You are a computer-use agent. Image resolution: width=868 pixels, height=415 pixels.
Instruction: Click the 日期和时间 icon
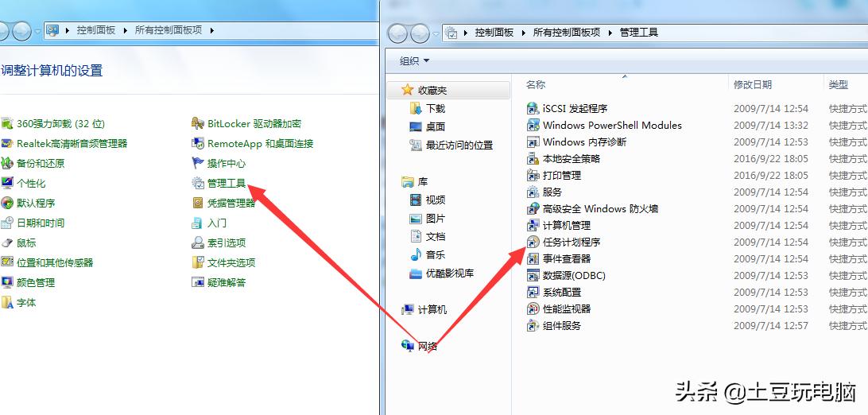click(x=6, y=223)
